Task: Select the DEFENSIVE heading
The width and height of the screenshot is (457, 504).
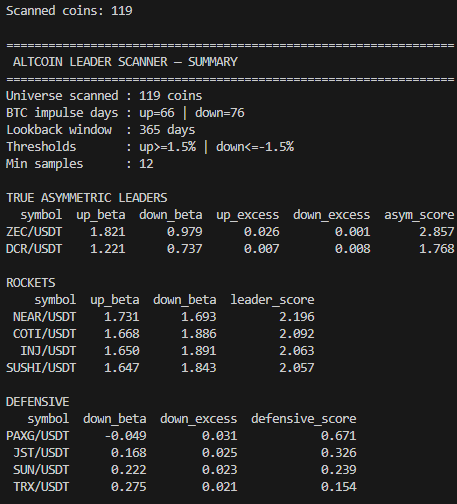Action: [x=38, y=402]
